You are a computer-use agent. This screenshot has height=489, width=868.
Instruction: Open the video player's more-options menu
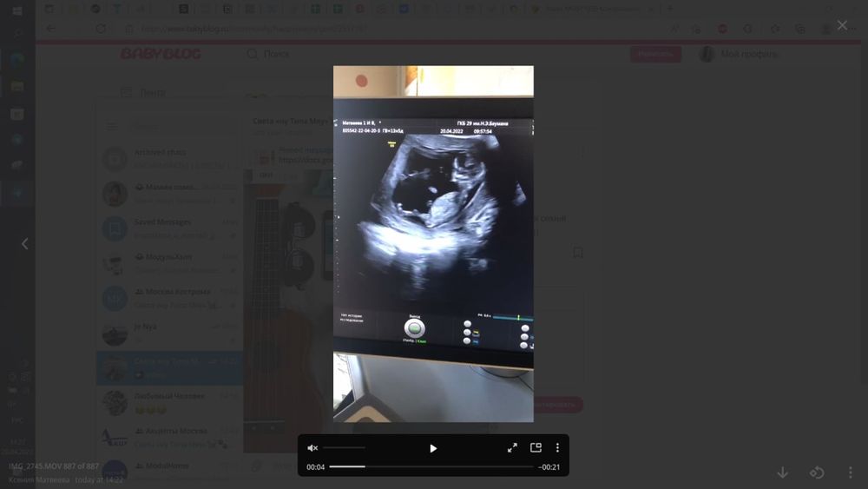tap(557, 447)
